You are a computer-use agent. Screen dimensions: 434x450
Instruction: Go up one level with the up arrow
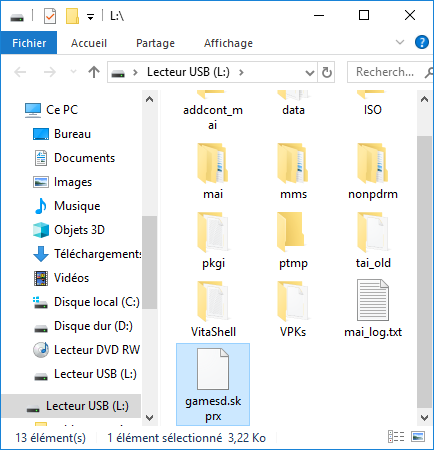(x=94, y=72)
